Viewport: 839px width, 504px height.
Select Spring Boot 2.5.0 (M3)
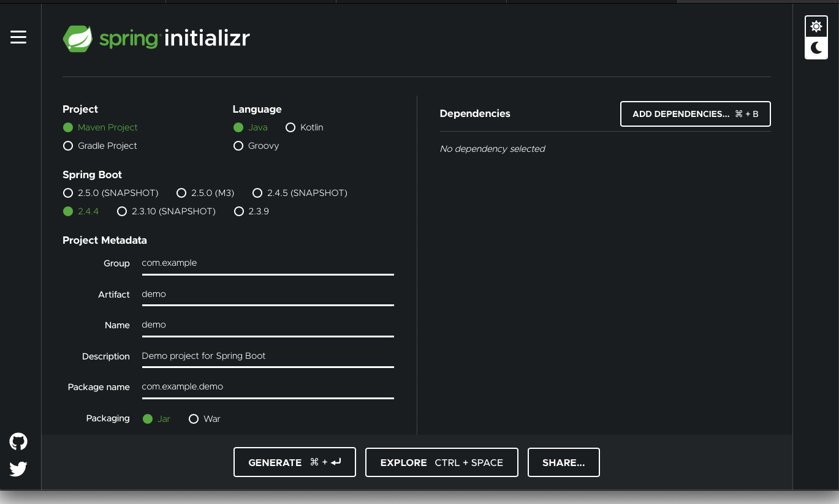click(x=205, y=193)
